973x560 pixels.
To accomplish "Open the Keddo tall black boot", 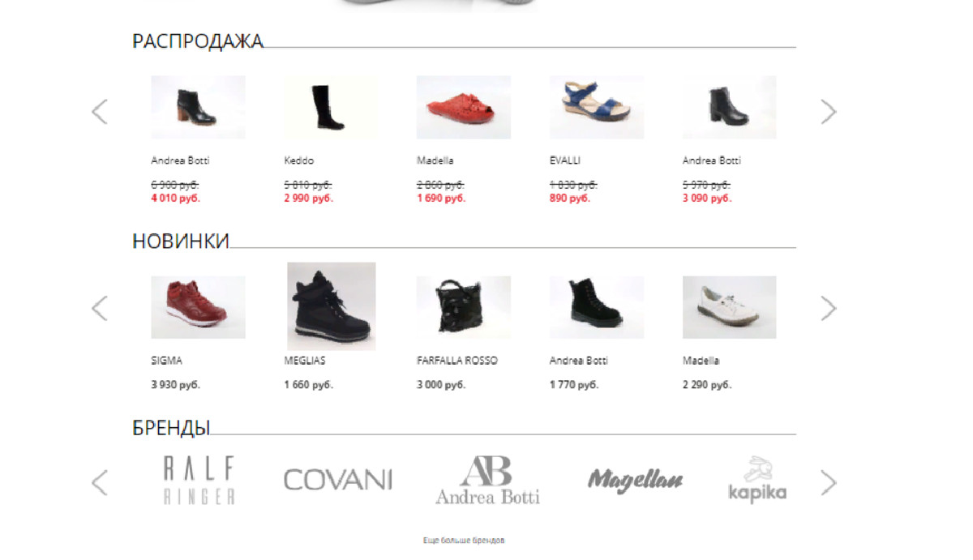I will coord(331,107).
